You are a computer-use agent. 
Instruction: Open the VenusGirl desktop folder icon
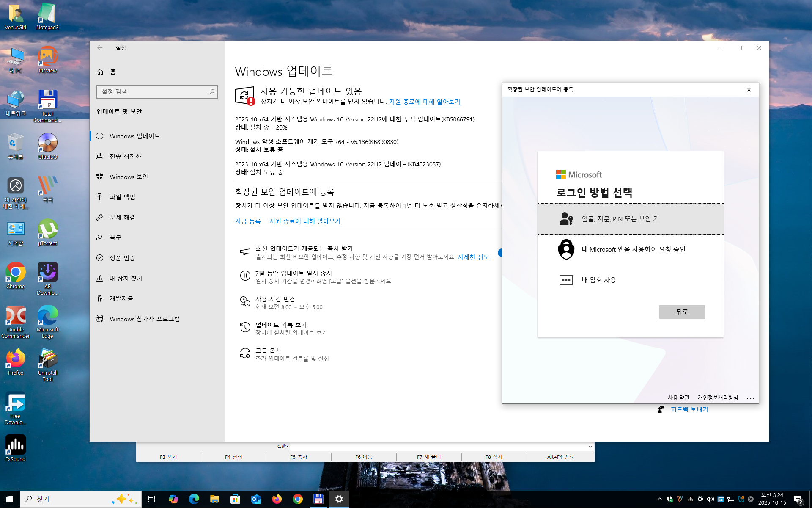[16, 17]
